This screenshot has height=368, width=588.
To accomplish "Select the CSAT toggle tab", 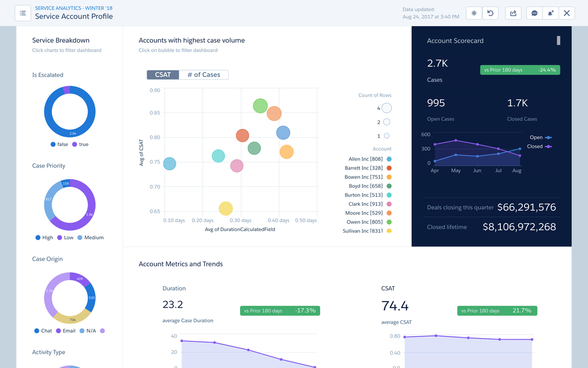I will (163, 75).
